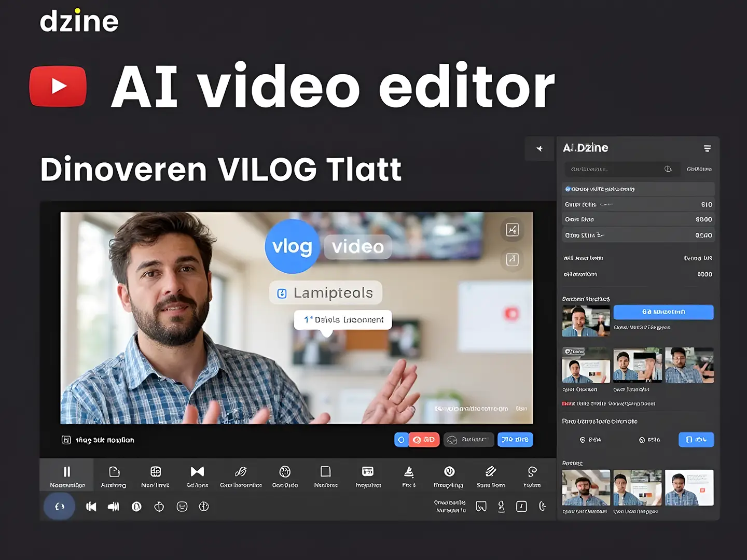Click the pin icon below the scissors overlay
The height and width of the screenshot is (560, 747).
[512, 260]
